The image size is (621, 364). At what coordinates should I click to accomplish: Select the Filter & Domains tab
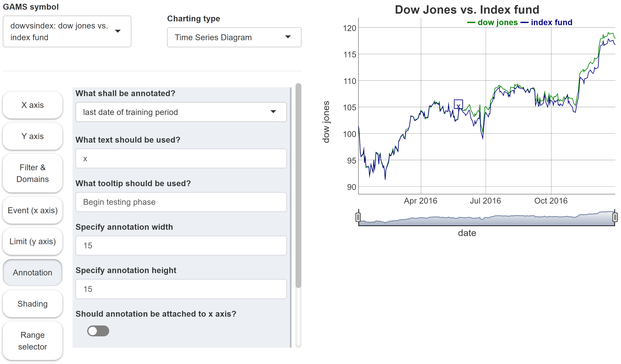pos(32,173)
